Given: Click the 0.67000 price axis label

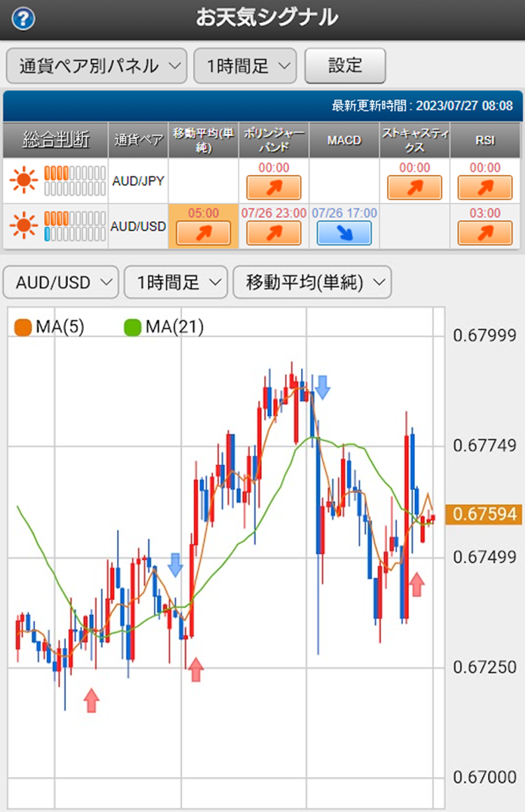Looking at the screenshot, I should tap(484, 777).
